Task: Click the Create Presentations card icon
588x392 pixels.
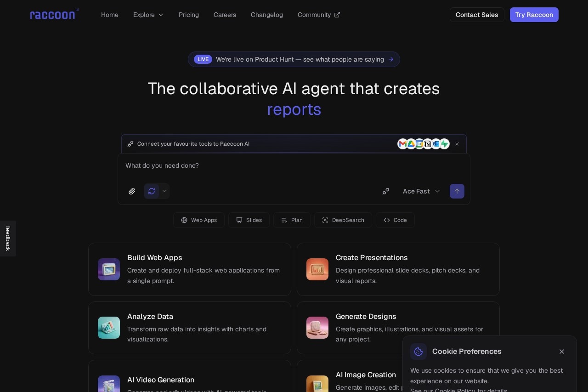Action: (x=317, y=269)
